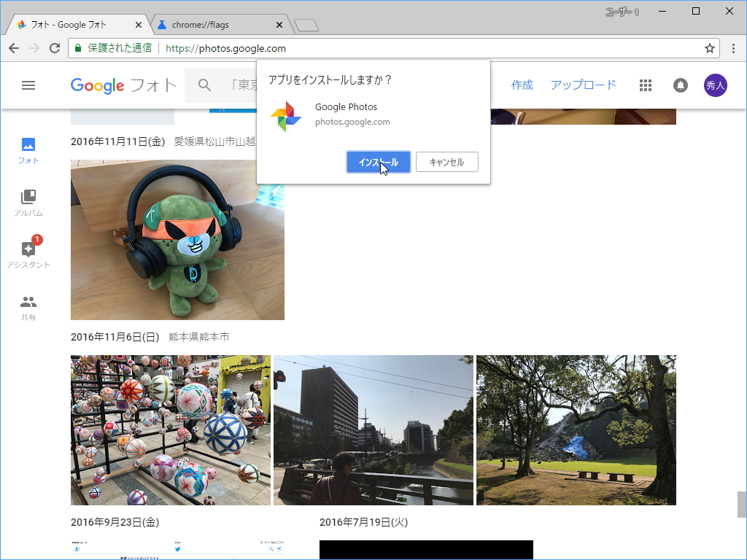Select the 2016年11月11日(金) date heading
The height and width of the screenshot is (560, 747).
pyautogui.click(x=117, y=141)
